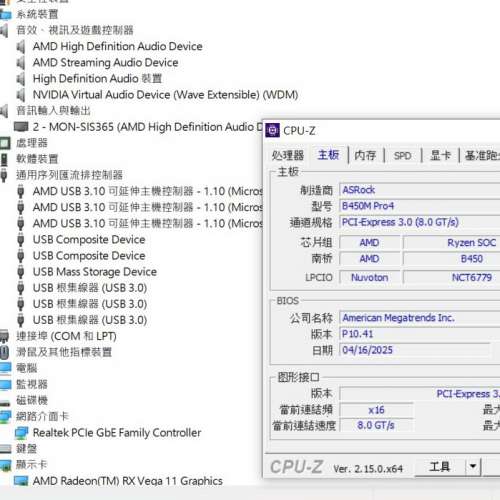The height and width of the screenshot is (500, 500).
Task: Click the USB icon beside 通用序列匯流排控制器
Action: [x=4, y=175]
